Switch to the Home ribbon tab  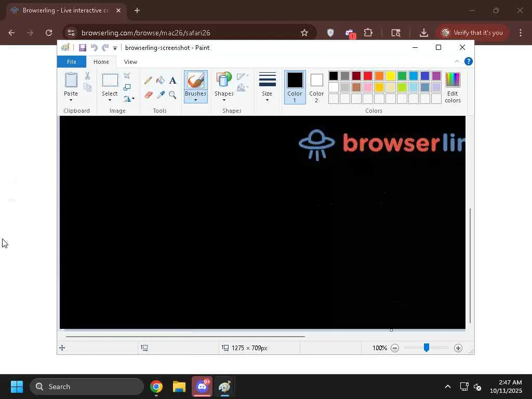101,62
